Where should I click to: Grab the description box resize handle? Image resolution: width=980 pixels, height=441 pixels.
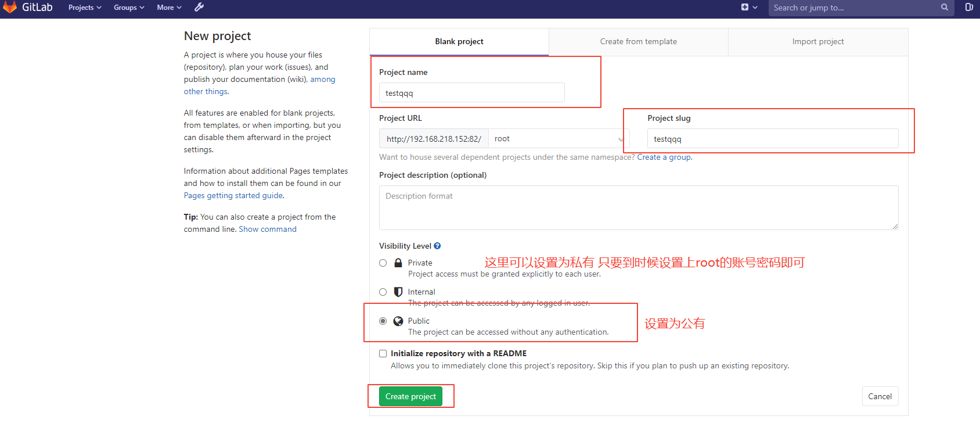tap(895, 227)
